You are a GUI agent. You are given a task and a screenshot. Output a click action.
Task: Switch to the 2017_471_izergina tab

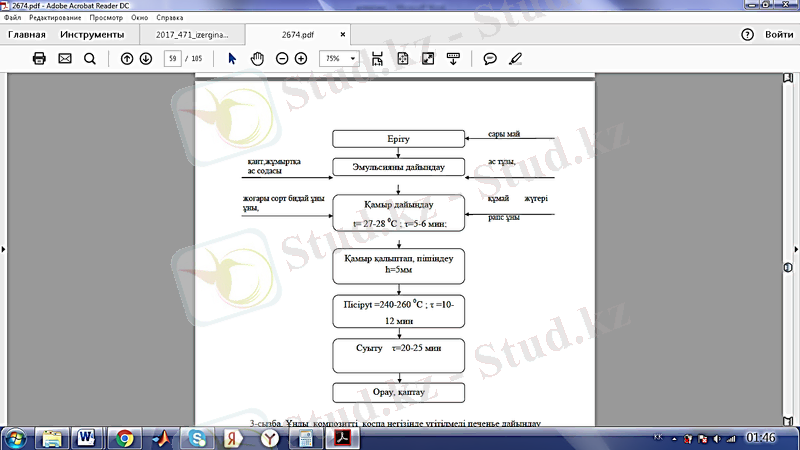tap(192, 35)
